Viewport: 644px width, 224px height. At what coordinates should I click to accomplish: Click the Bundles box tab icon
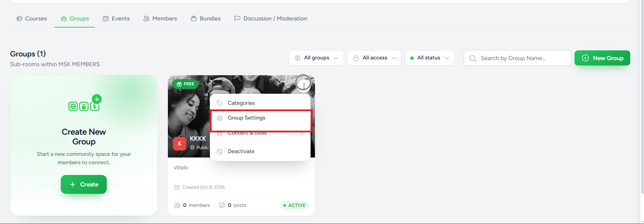(194, 18)
